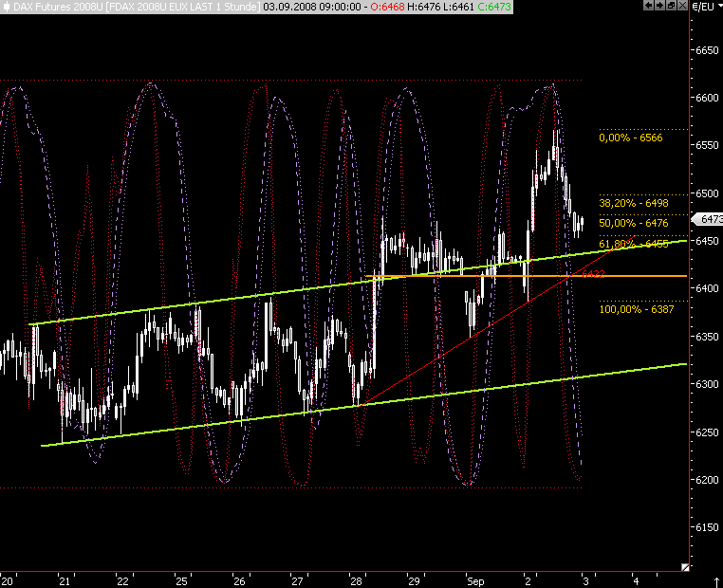723x588 pixels.
Task: Click the open value O:6468
Action: tap(387, 7)
